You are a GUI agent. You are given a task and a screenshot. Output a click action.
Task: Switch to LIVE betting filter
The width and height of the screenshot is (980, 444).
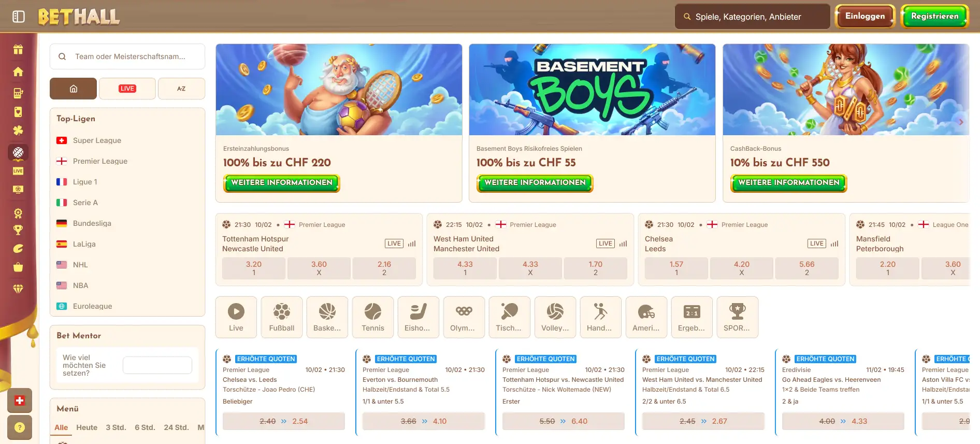pyautogui.click(x=127, y=89)
